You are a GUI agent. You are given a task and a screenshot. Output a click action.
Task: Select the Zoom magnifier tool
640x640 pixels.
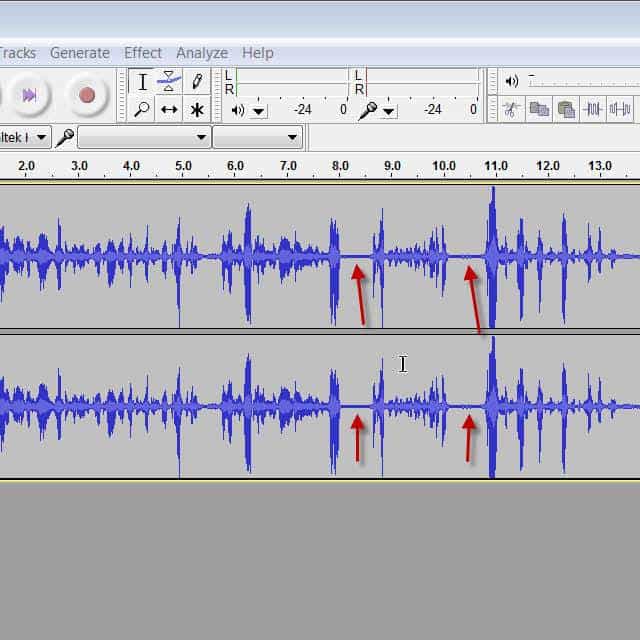click(x=143, y=110)
